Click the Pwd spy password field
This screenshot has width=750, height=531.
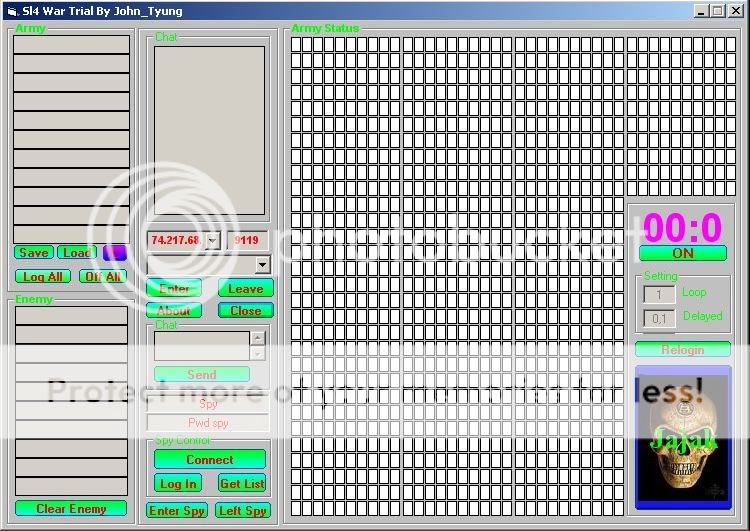click(208, 423)
